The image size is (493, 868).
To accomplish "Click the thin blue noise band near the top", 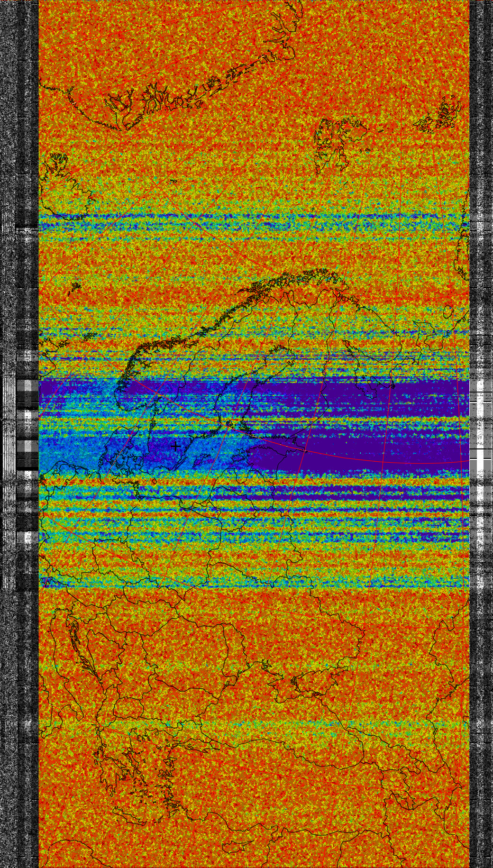I will click(237, 222).
